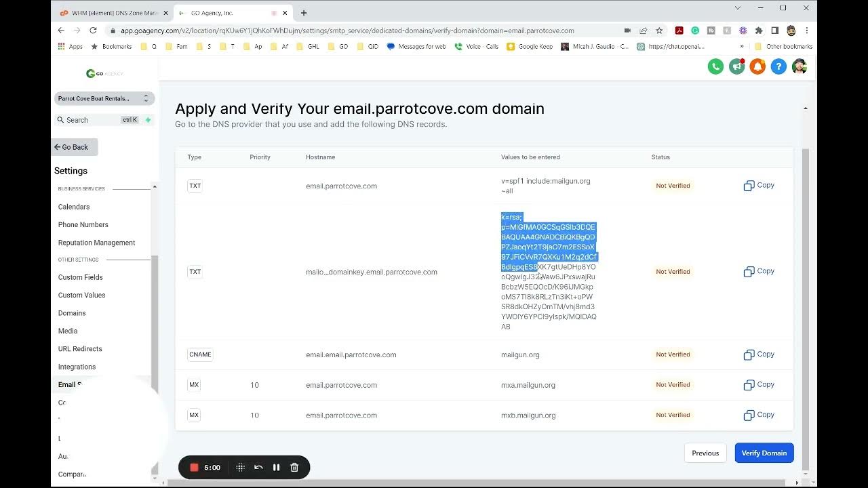Click the camera icon in the address bar
The height and width of the screenshot is (488, 868).
[x=627, y=30]
